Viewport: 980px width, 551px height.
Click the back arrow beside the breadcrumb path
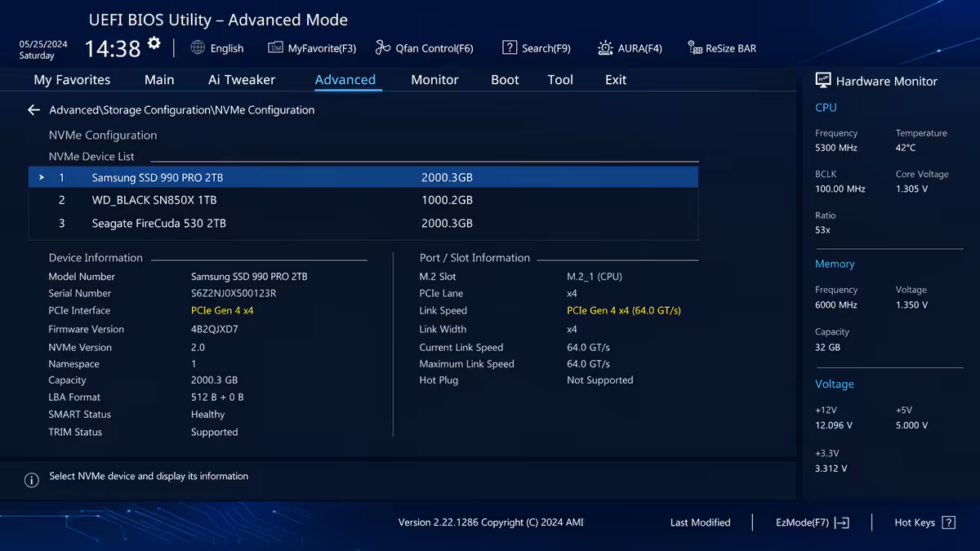(x=33, y=109)
